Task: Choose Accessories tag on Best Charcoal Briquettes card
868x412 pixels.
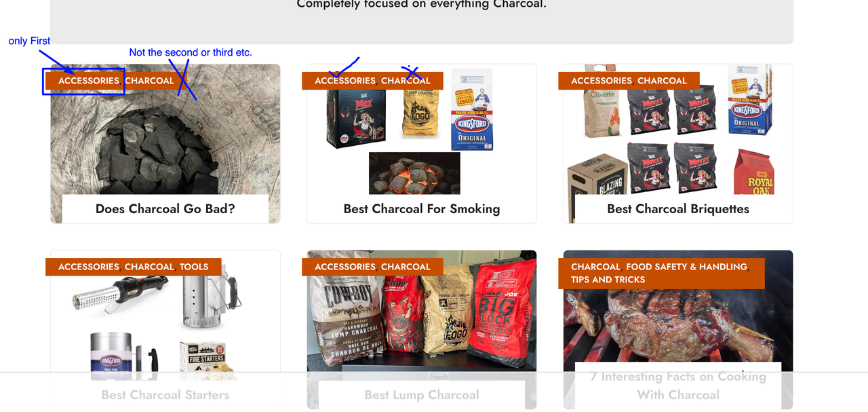Action: 601,81
